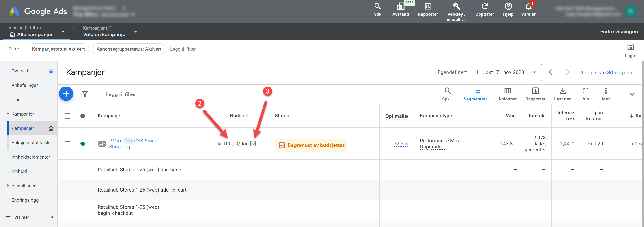Click the Last ned download icon
Screen dimensions: 644x227
(562, 91)
